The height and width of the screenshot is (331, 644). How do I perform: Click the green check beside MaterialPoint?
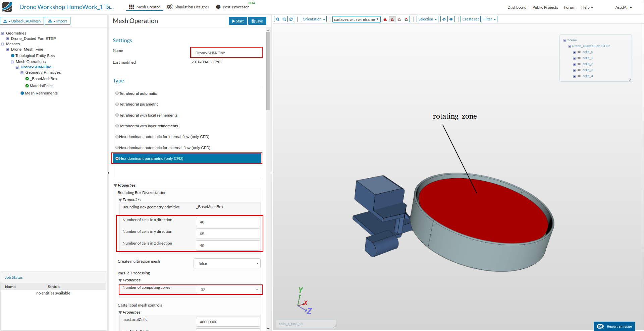pos(27,86)
